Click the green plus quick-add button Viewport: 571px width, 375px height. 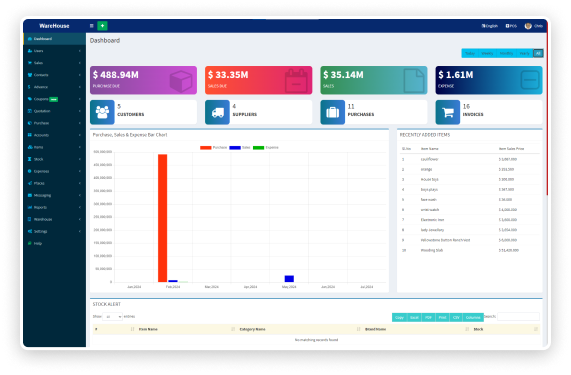102,26
